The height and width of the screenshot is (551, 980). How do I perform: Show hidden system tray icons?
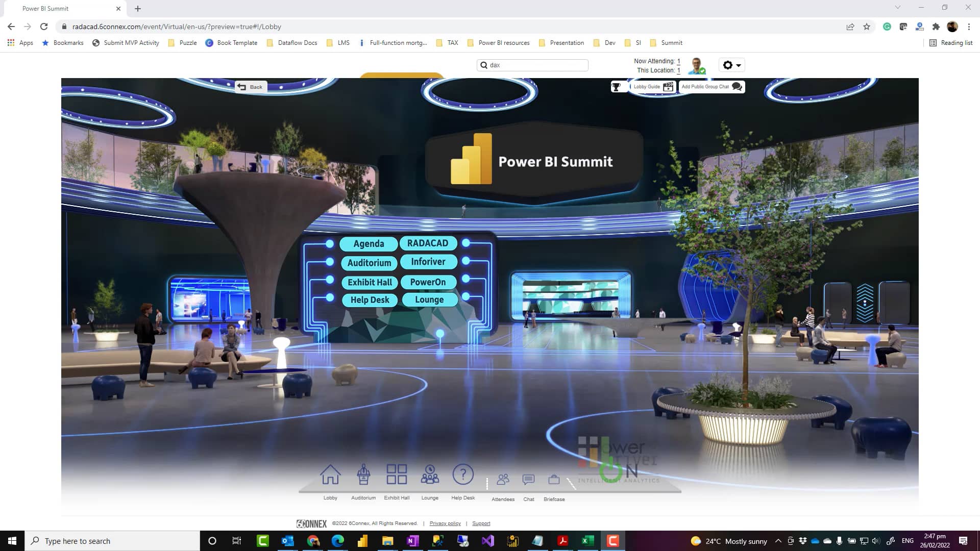pyautogui.click(x=778, y=541)
